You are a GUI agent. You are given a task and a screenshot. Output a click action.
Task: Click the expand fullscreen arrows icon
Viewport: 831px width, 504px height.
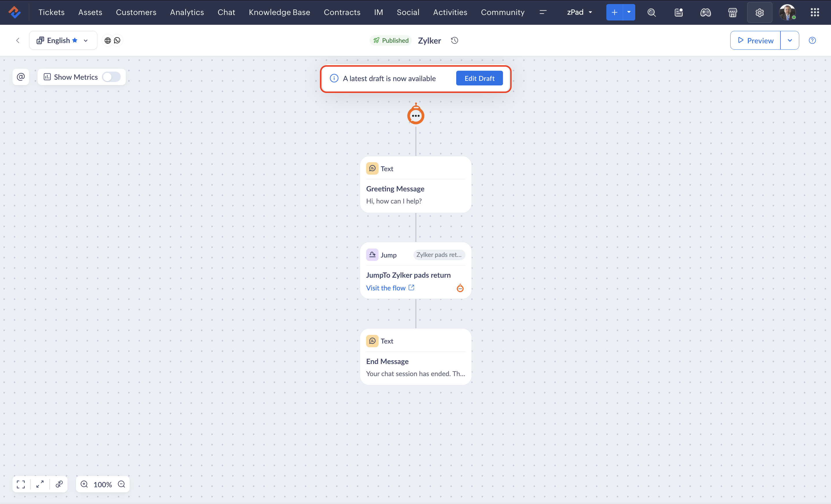point(40,484)
